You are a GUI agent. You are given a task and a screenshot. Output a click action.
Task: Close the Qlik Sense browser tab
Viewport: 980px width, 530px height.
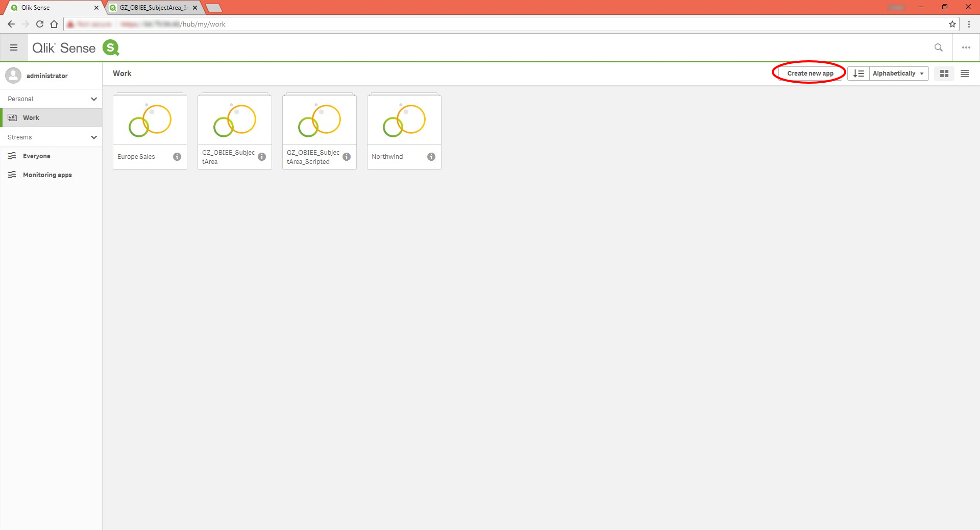click(x=96, y=8)
